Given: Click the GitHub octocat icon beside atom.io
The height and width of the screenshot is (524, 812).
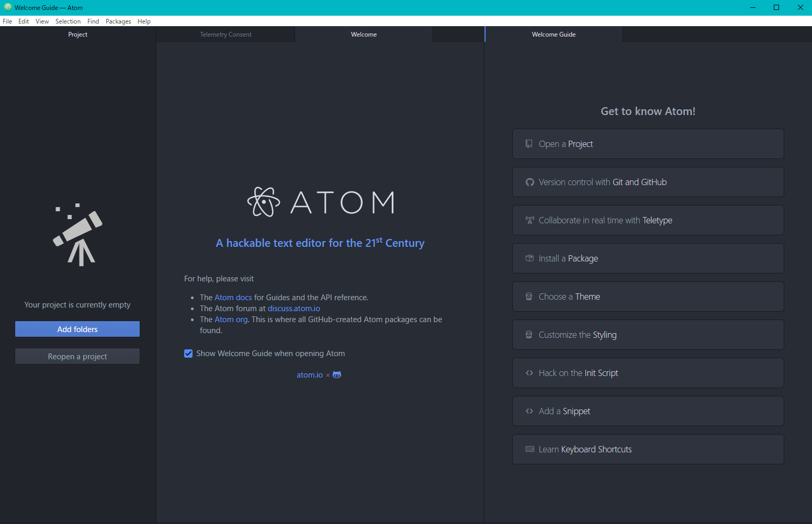Looking at the screenshot, I should (337, 375).
